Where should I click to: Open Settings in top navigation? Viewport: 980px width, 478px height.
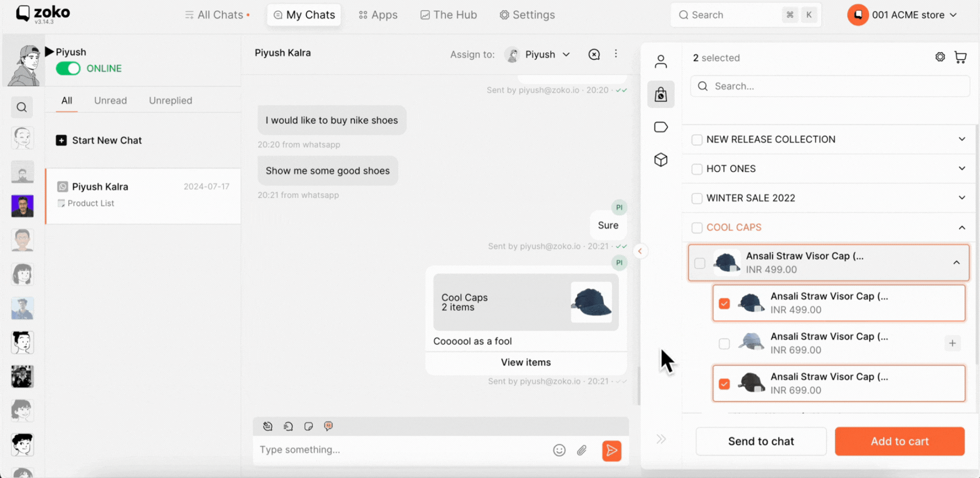point(527,15)
